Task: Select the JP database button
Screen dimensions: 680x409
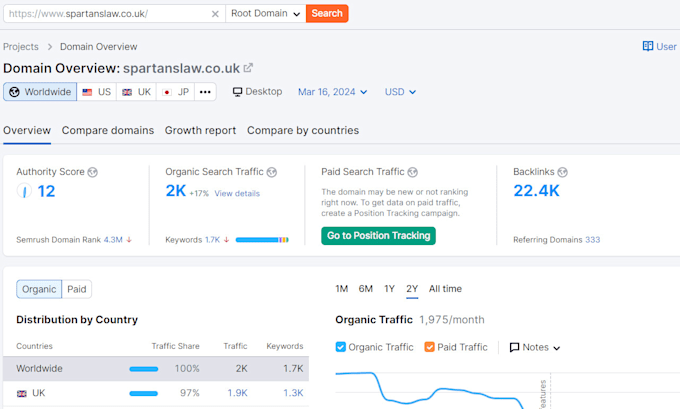Action: point(175,92)
